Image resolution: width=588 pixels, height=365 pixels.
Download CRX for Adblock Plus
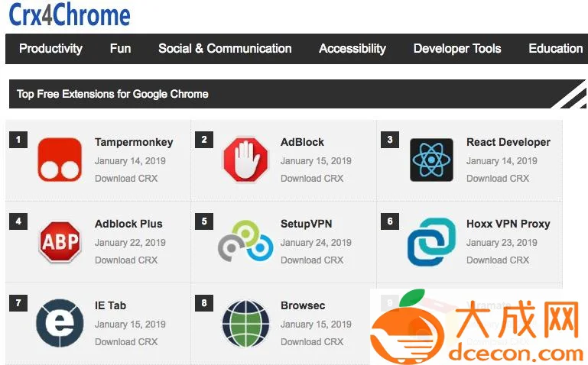click(x=126, y=260)
